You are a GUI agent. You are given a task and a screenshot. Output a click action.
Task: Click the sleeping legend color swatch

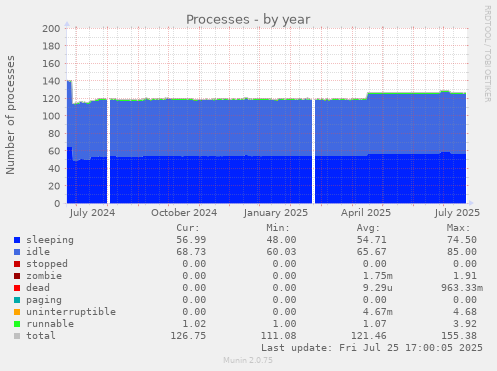[x=17, y=240]
